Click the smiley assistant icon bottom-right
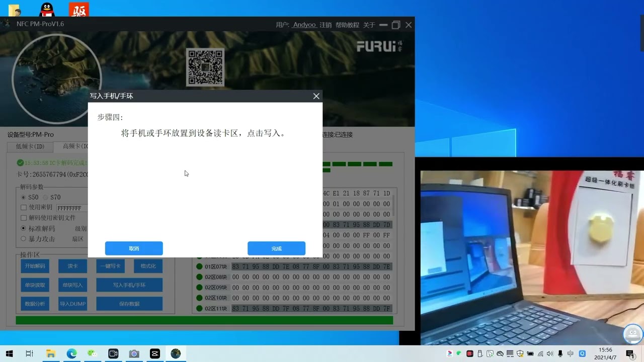Image resolution: width=644 pixels, height=362 pixels. tap(633, 334)
